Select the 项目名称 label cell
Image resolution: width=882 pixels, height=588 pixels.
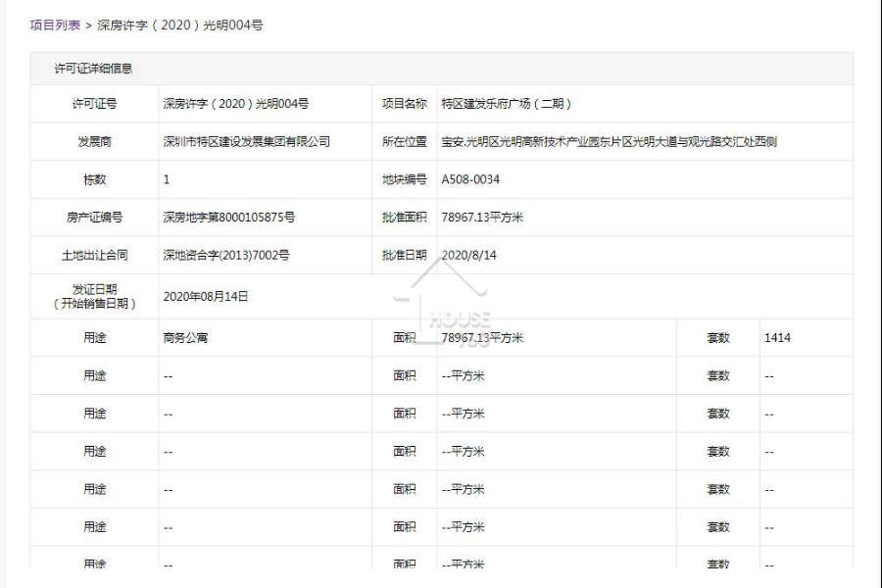pos(405,104)
